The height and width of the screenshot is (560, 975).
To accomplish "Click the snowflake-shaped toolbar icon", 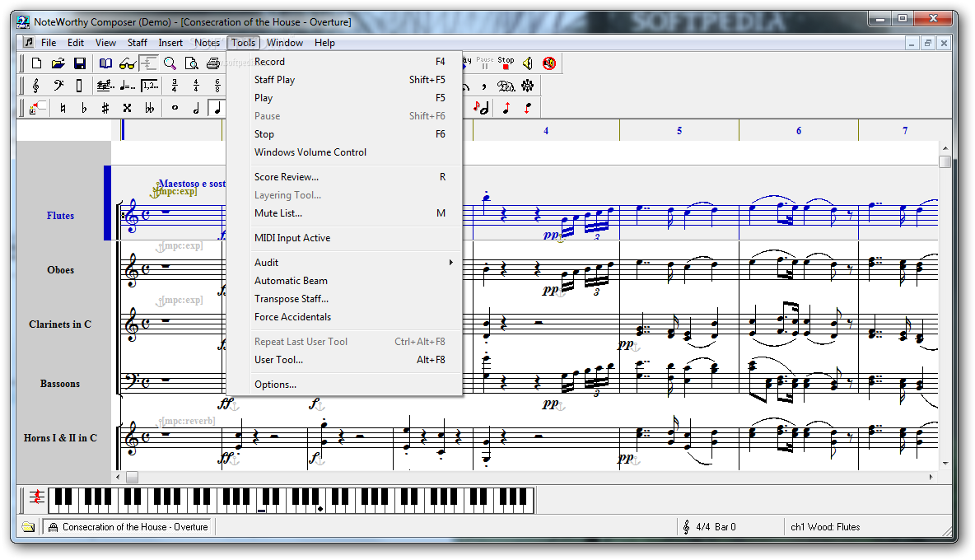I will pyautogui.click(x=527, y=86).
